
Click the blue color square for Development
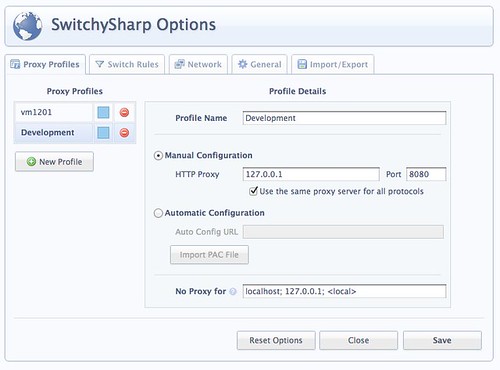(103, 133)
